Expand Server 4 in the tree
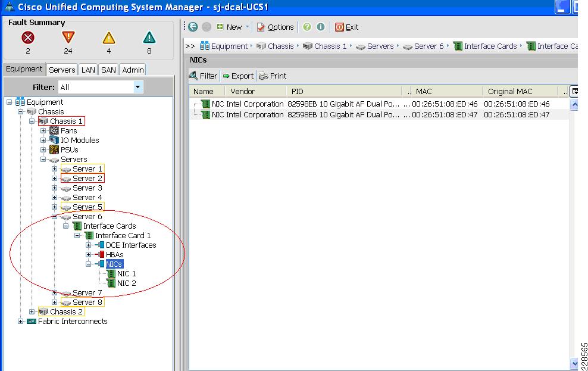 (54, 197)
